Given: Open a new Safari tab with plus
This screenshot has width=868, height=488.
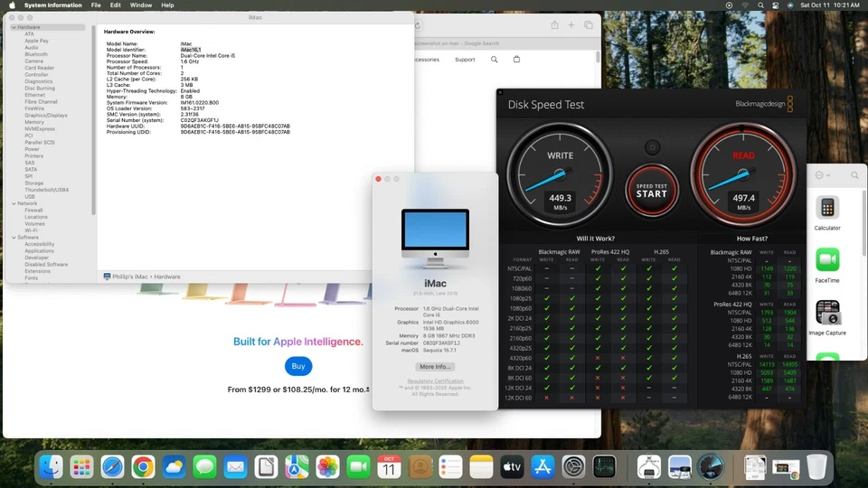Looking at the screenshot, I should coord(571,25).
